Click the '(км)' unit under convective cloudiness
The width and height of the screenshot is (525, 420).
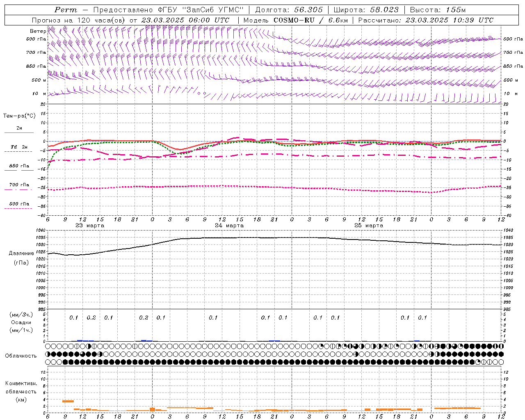pos(21,399)
